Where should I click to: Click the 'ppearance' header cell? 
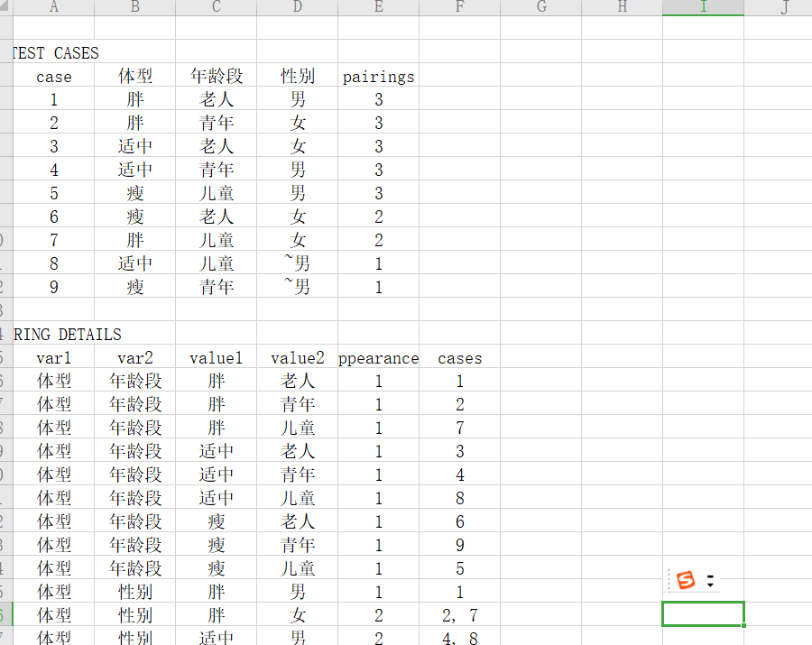[x=379, y=358]
